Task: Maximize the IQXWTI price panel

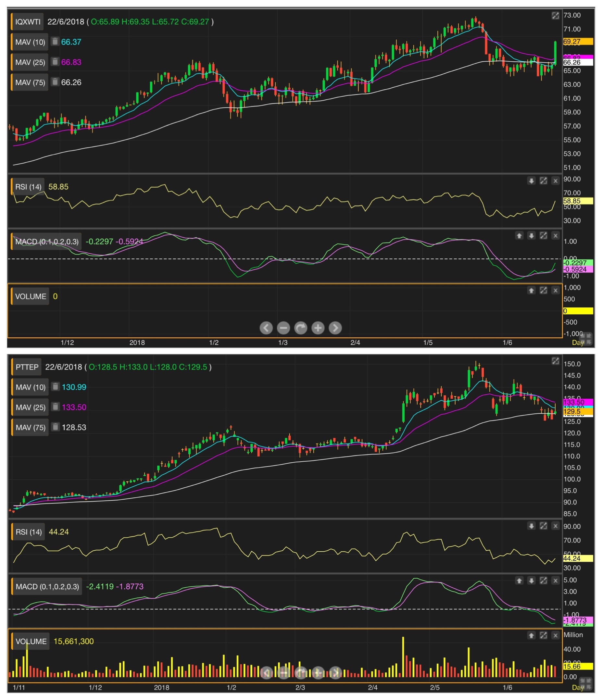Action: pyautogui.click(x=555, y=16)
